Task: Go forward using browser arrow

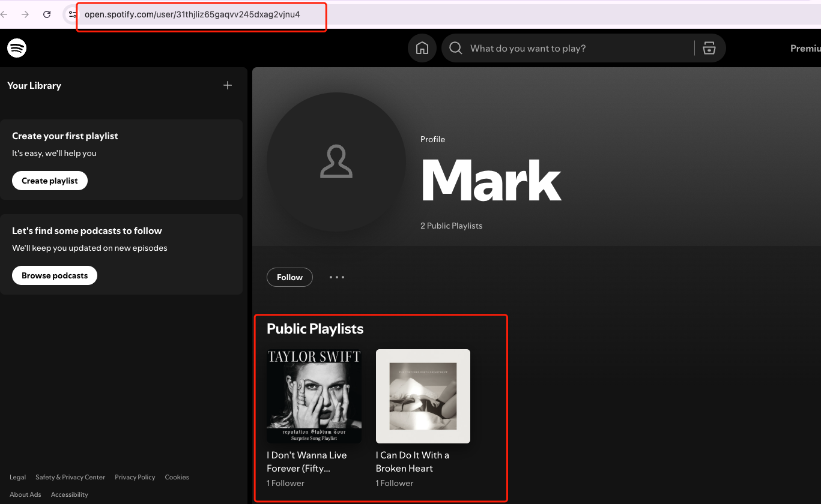Action: point(25,14)
